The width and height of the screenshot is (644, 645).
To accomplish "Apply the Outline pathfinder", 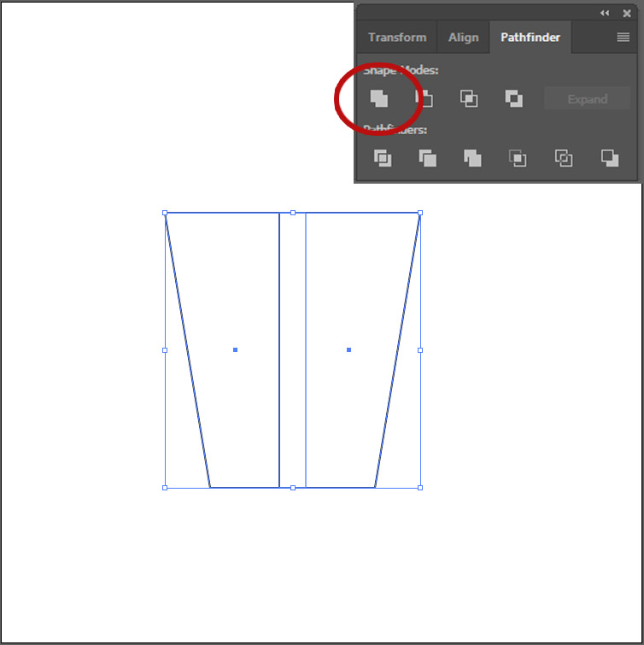I will [x=563, y=158].
